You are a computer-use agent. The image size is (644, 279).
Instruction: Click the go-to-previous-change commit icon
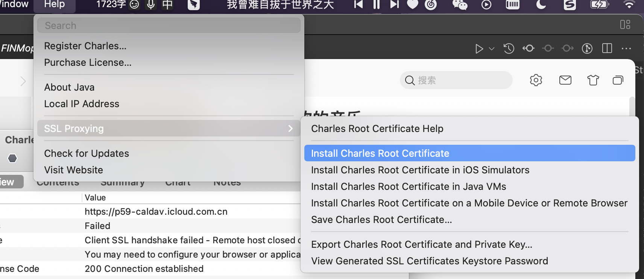click(529, 48)
